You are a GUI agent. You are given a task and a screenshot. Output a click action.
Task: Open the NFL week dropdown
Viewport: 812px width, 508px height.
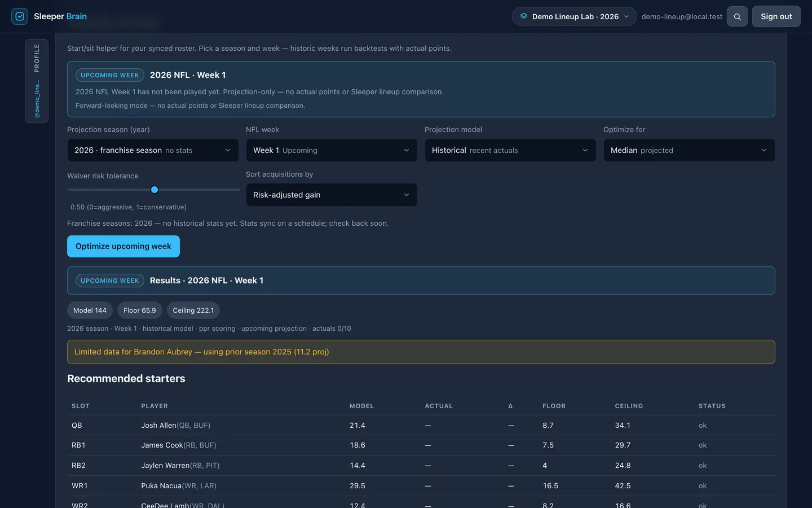point(332,150)
